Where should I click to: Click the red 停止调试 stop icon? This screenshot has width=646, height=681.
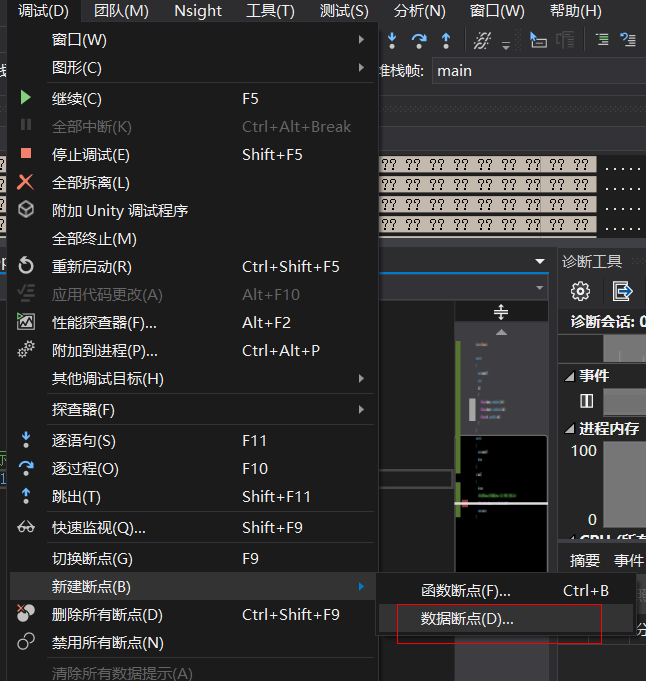[x=26, y=153]
